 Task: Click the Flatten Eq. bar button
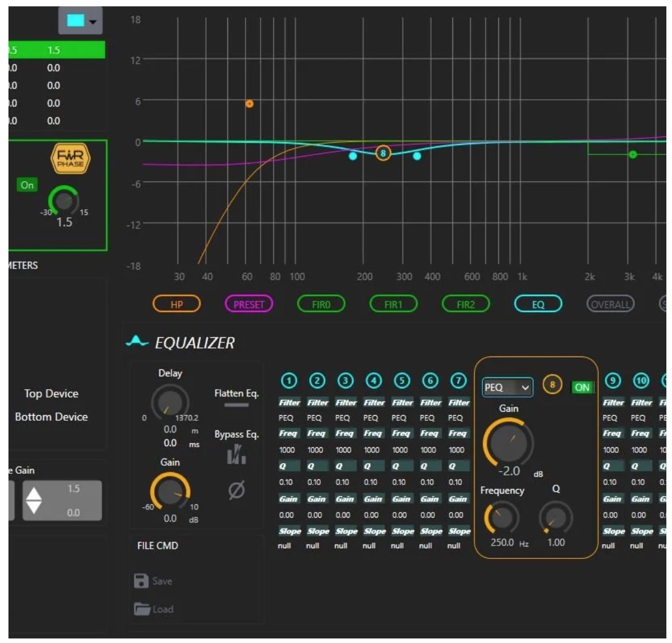point(236,405)
